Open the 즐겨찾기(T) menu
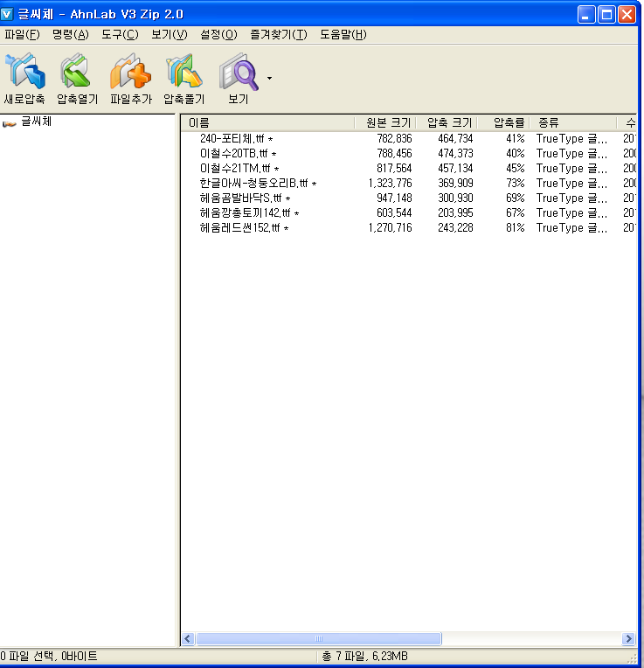The width and height of the screenshot is (644, 668). tap(279, 34)
